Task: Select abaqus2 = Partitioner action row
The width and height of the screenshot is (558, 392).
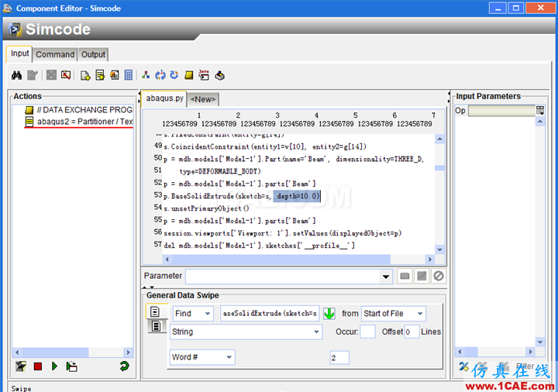Action: click(79, 122)
